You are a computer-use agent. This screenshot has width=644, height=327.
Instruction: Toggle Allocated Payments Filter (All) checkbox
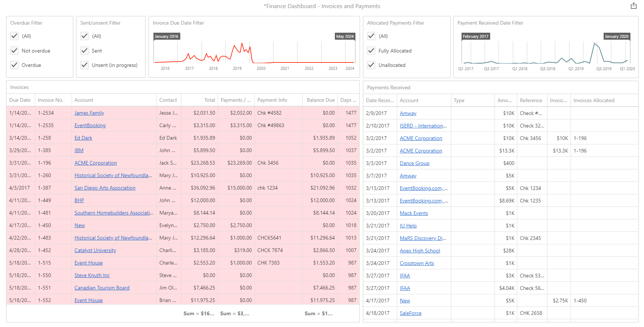(371, 36)
